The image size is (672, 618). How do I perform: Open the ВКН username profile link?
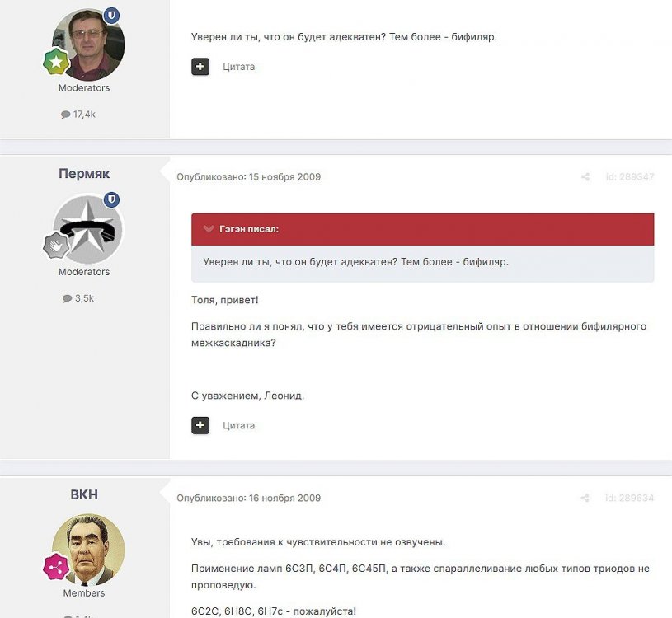click(84, 494)
